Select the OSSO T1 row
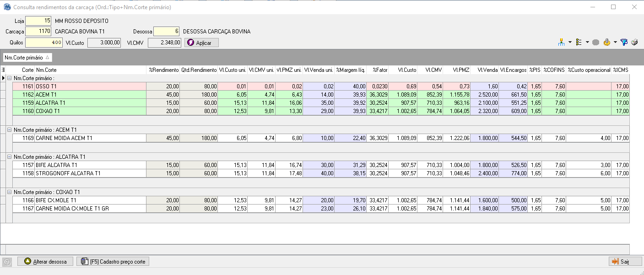644x275 pixels. point(321,86)
